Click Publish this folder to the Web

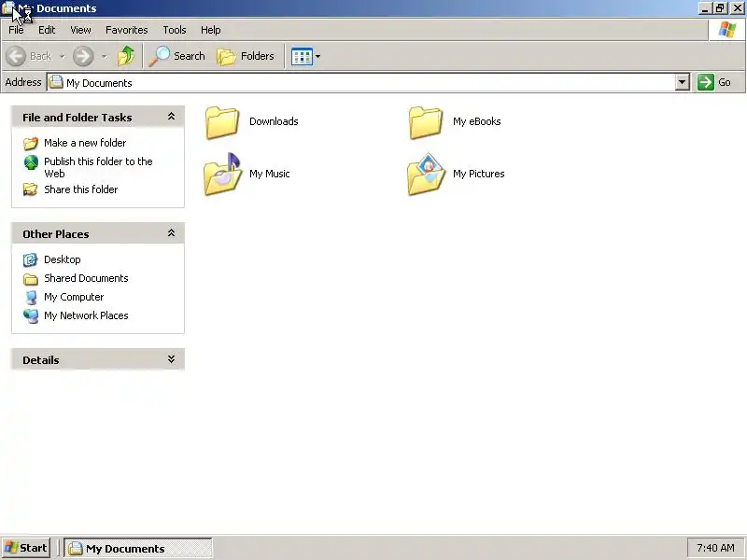[x=98, y=167]
